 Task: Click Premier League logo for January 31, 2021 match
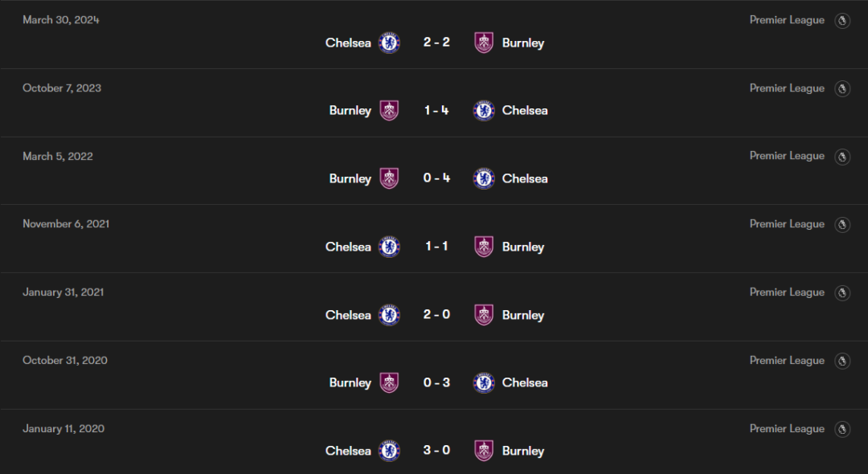(842, 292)
